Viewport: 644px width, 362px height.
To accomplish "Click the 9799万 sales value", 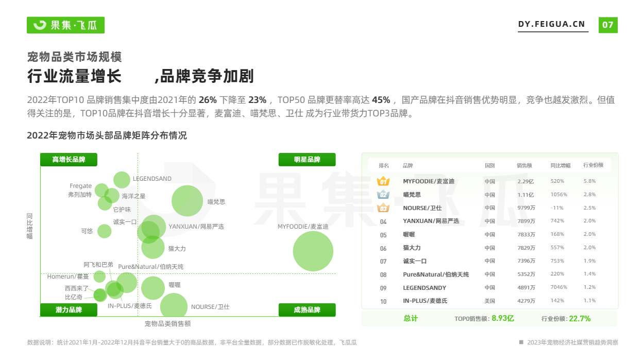I will [x=526, y=208].
